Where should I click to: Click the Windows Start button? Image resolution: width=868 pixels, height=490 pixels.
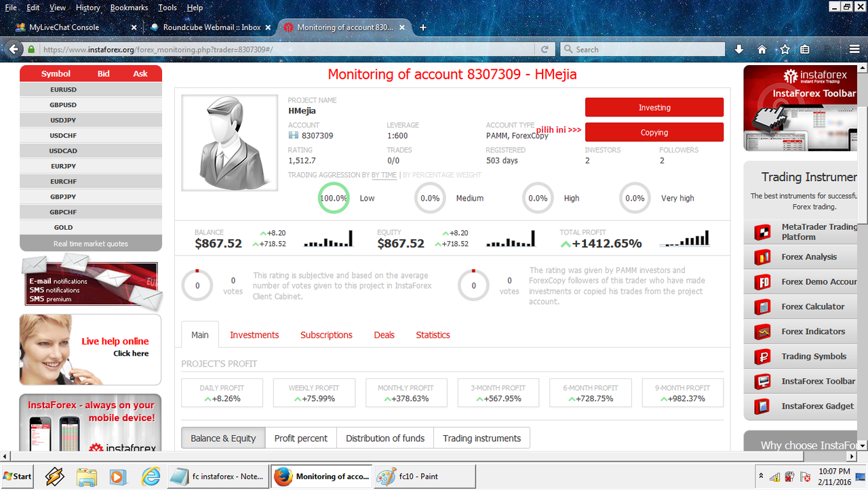tap(17, 476)
